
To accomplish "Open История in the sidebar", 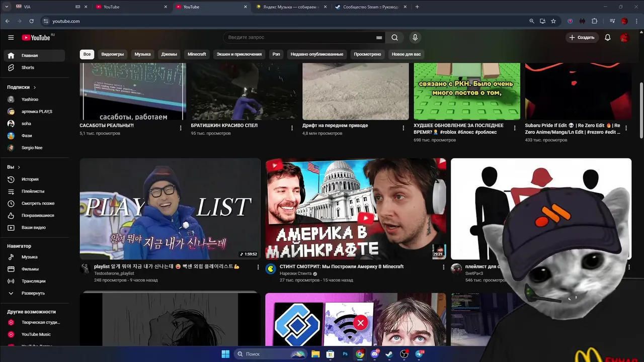I will (x=34, y=179).
